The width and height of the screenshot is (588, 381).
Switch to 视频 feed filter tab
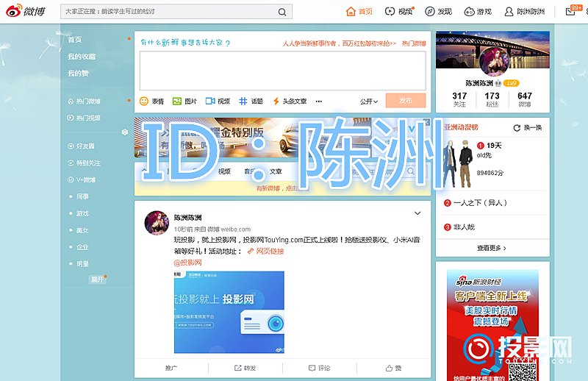224,171
